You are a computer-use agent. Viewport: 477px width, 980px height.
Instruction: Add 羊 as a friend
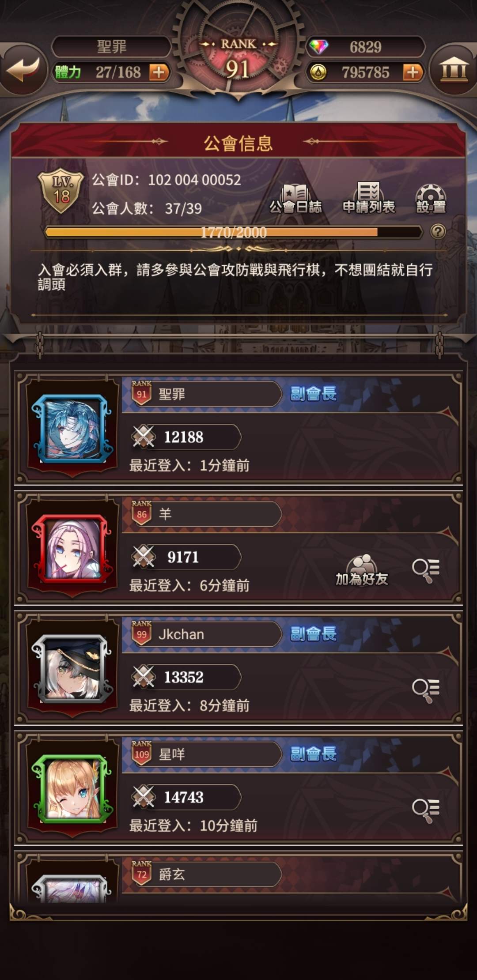(x=362, y=570)
